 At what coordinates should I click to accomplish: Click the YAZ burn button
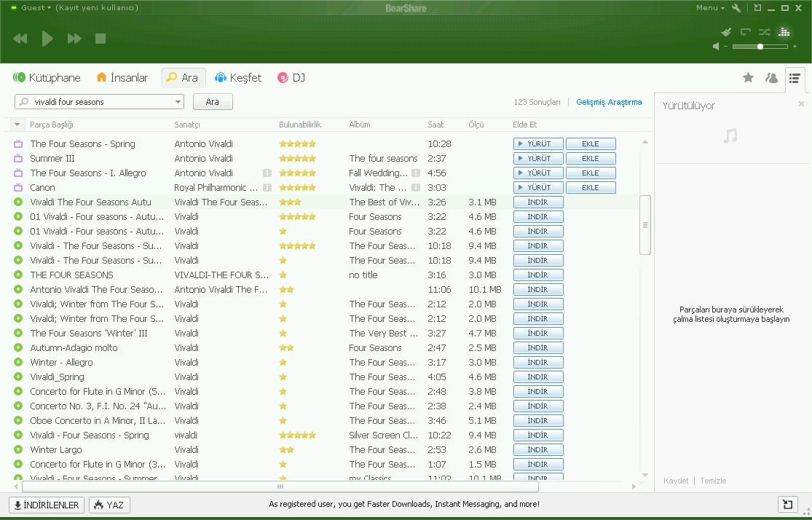pos(109,505)
